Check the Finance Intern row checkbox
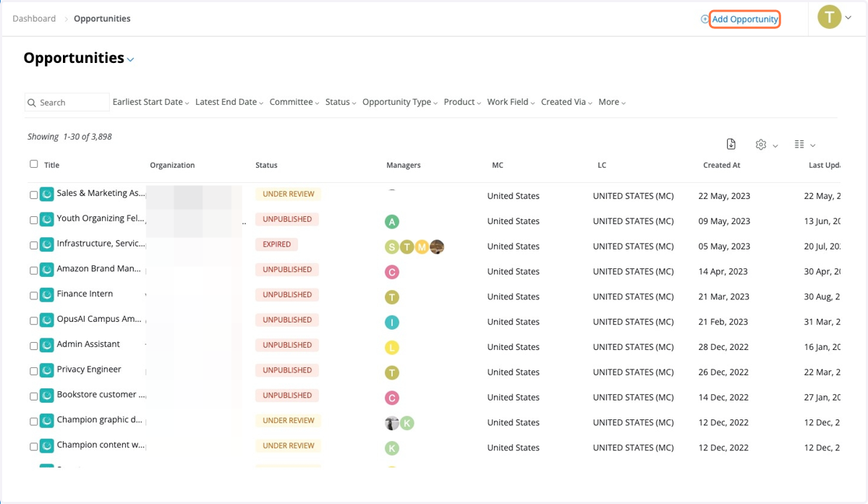The width and height of the screenshot is (868, 504). coord(34,296)
